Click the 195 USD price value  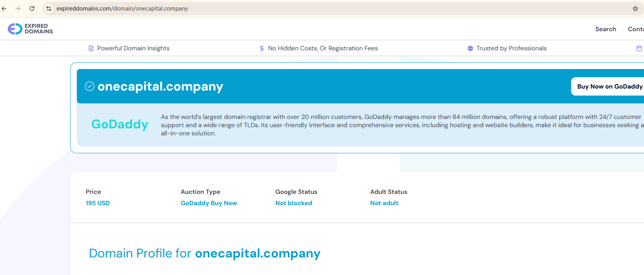pos(98,203)
